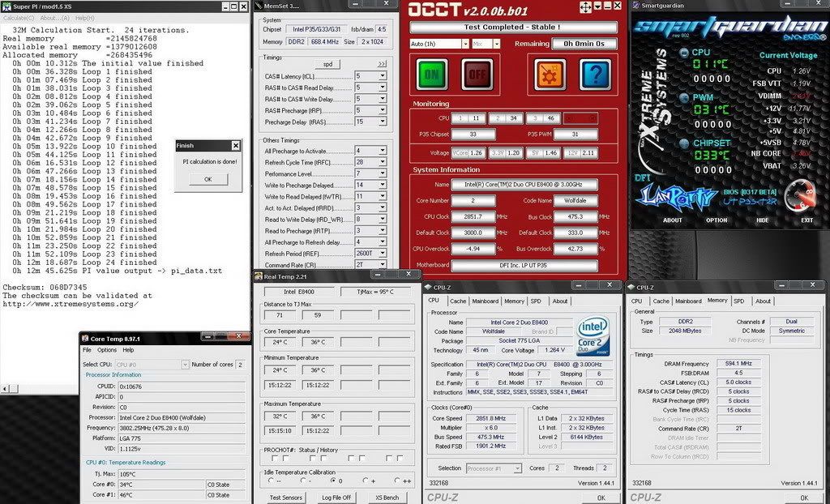Click the TjMax = 95° C field in Real Temp
The image size is (830, 504).
(374, 292)
